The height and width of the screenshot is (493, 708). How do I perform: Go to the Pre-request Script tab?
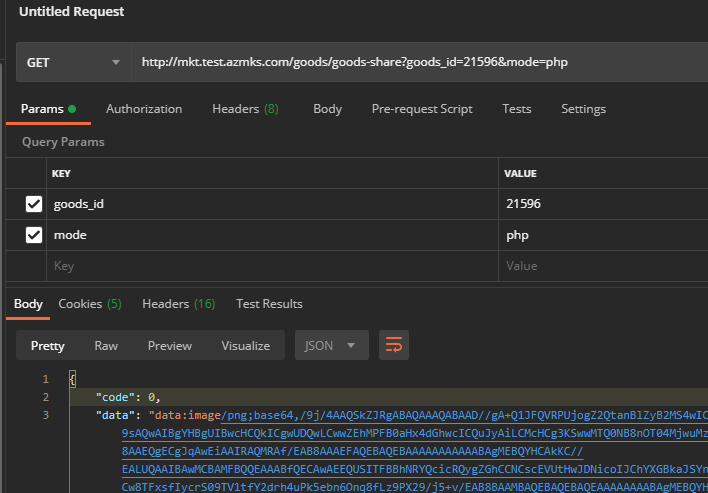click(422, 109)
